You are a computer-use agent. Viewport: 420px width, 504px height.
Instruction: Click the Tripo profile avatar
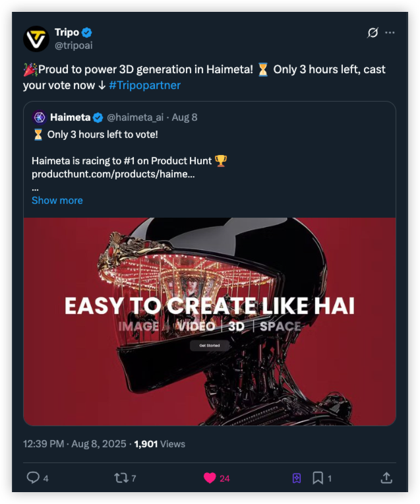coord(36,39)
